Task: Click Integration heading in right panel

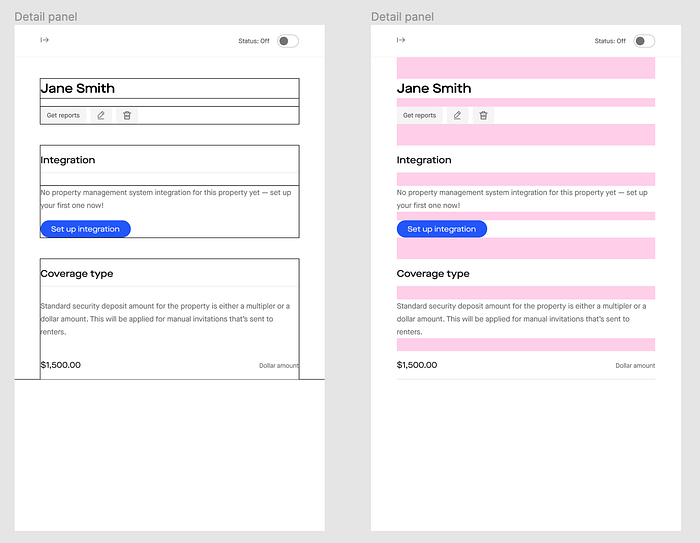Action: coord(424,160)
